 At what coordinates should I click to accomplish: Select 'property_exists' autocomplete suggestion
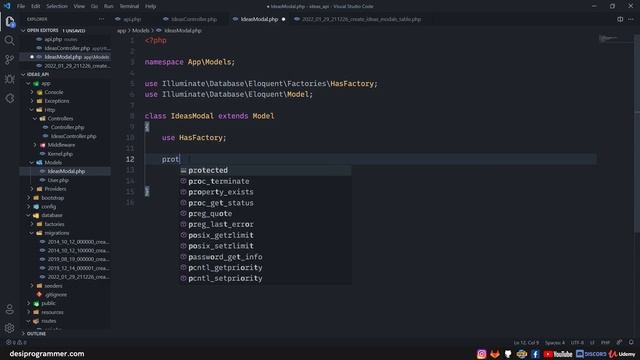point(264,192)
